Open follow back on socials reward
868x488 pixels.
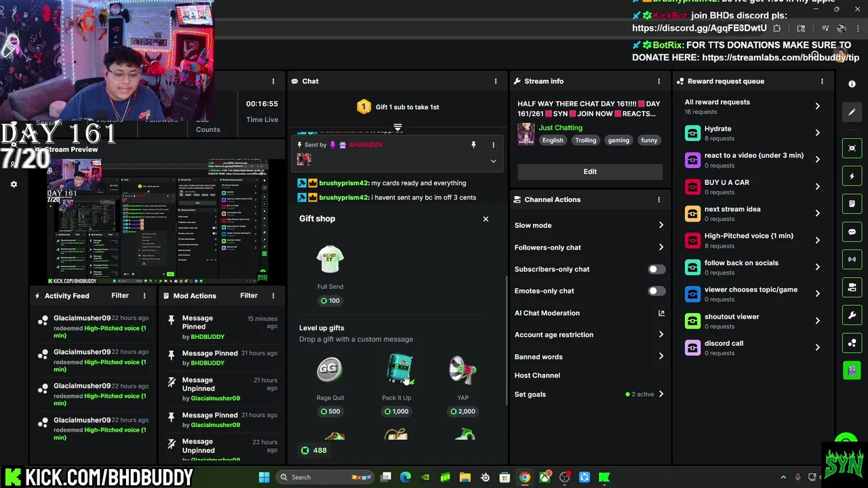click(x=753, y=267)
